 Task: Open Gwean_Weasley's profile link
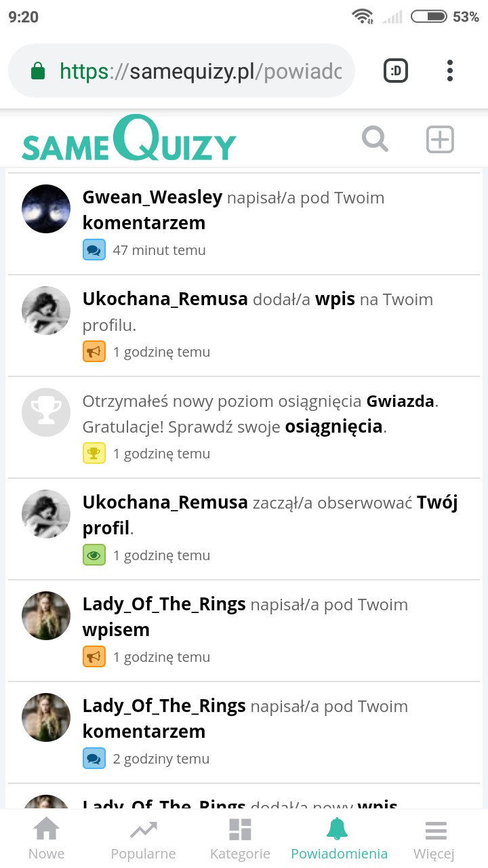coord(152,197)
